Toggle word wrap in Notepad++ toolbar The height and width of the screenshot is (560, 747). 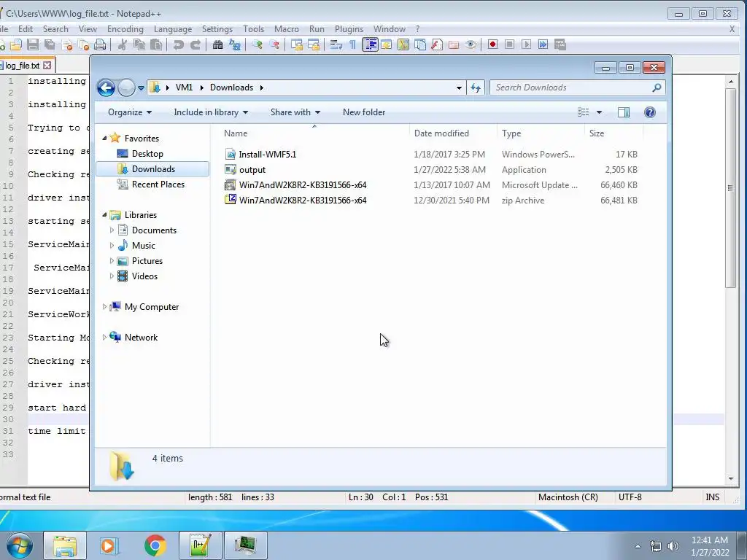click(336, 44)
